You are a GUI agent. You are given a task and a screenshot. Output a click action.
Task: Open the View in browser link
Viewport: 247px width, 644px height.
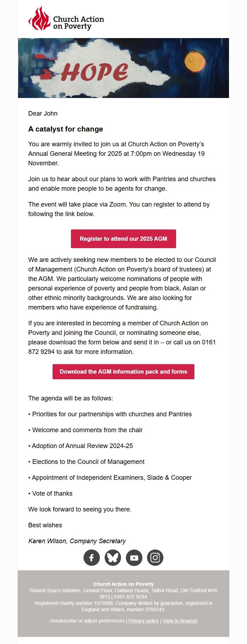(x=180, y=621)
